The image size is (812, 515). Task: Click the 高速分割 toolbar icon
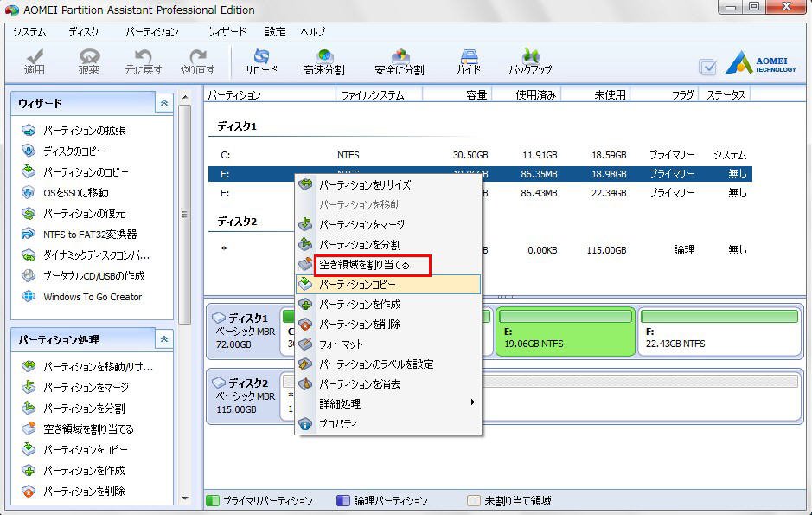click(323, 61)
